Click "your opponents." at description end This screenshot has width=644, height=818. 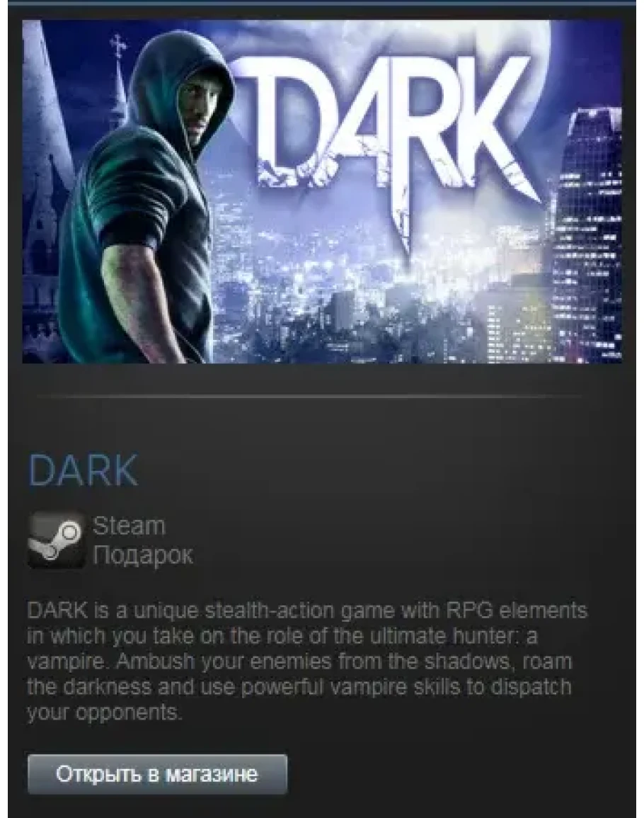(x=104, y=712)
